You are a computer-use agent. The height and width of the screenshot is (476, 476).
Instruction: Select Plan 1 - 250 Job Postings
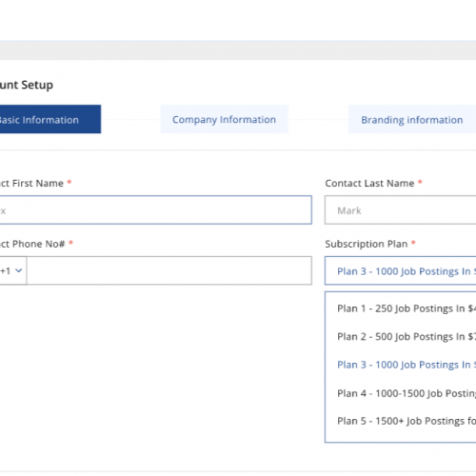(x=407, y=308)
